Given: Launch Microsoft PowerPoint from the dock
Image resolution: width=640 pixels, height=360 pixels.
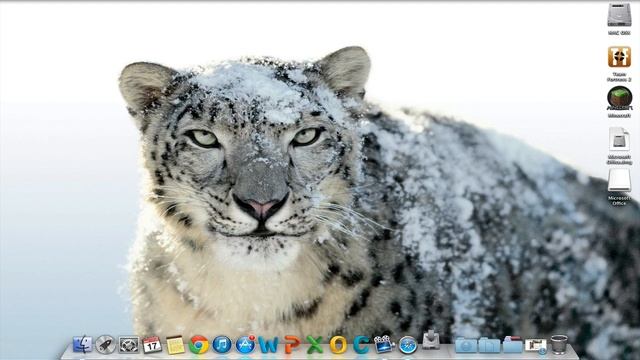Looking at the screenshot, I should click(292, 345).
